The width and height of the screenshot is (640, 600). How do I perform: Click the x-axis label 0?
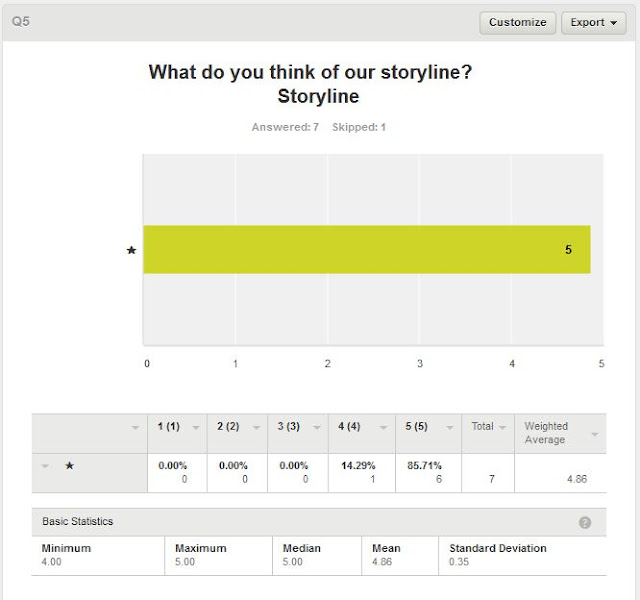[x=147, y=364]
